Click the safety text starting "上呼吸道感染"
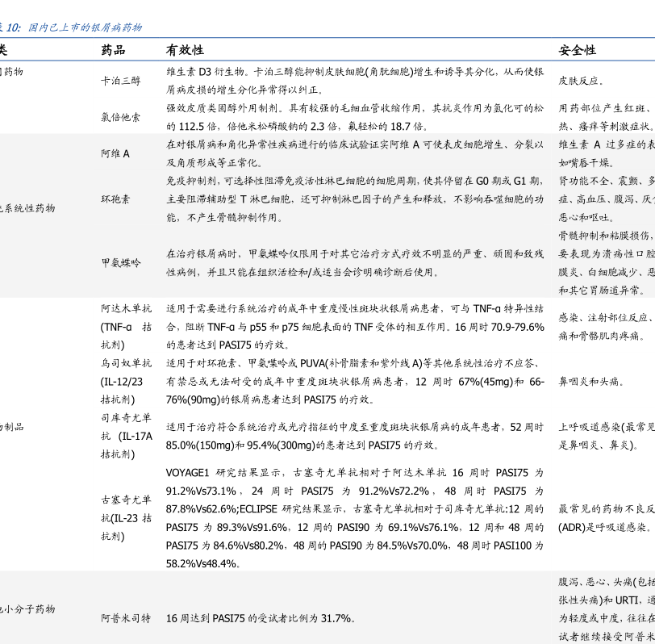Screen dimensions: 655x644 607,436
